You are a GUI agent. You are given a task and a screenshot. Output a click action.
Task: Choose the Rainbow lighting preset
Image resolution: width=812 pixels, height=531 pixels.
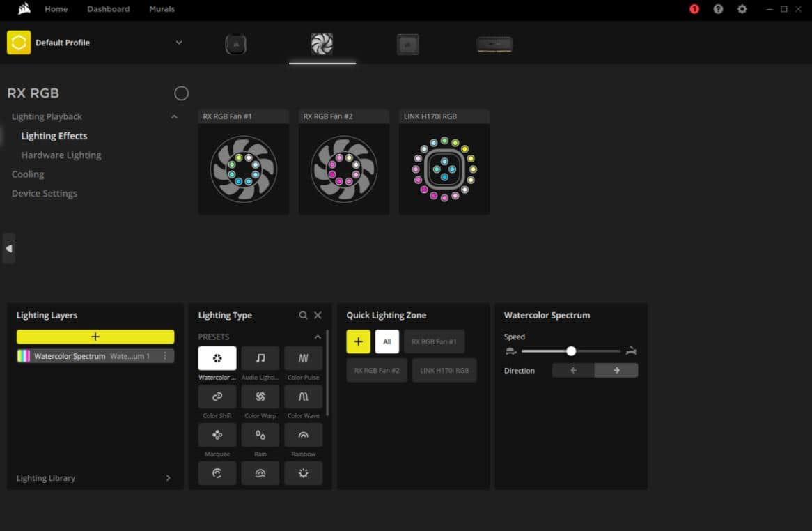(x=303, y=435)
